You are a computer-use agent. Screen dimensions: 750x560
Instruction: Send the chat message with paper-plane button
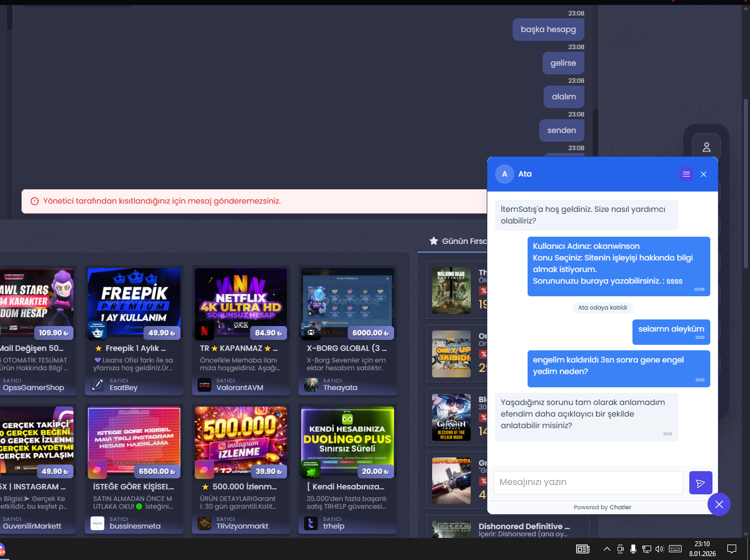pos(701,483)
